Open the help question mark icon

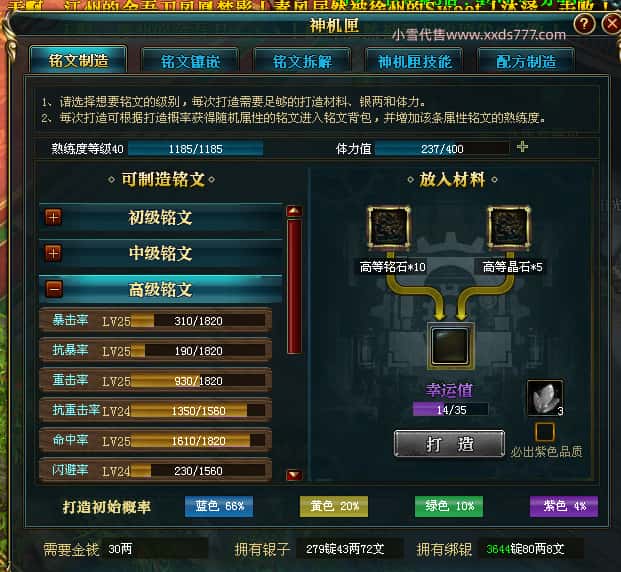(584, 24)
